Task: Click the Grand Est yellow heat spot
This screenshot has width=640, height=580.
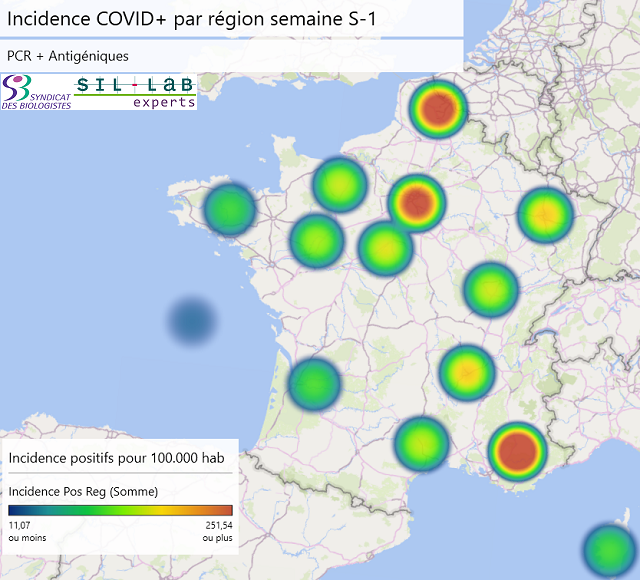Action: 545,214
